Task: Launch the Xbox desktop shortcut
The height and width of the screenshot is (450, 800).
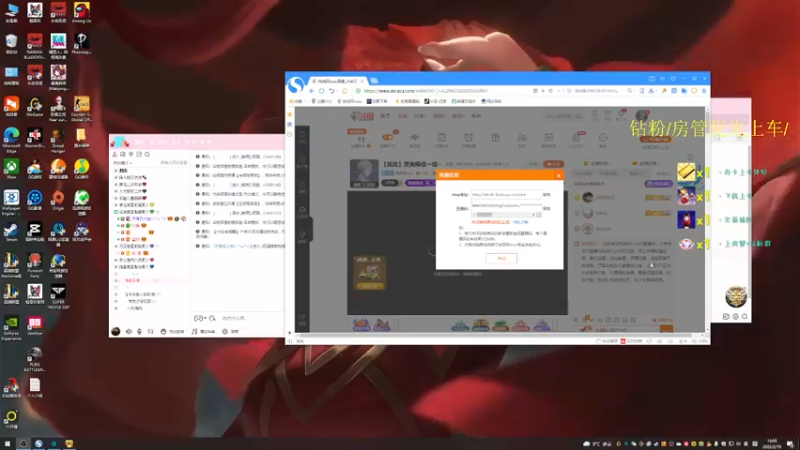Action: coord(11,168)
